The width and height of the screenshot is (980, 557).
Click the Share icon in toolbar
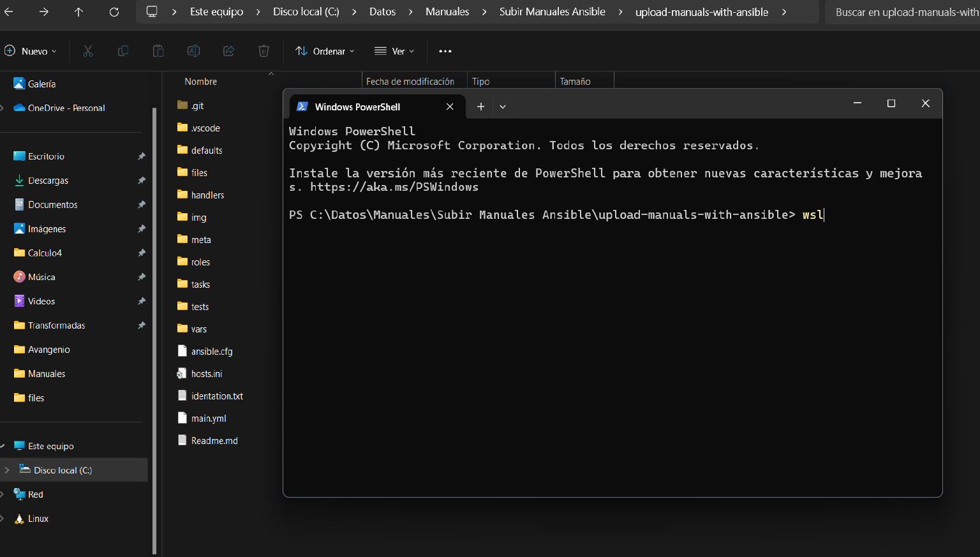[x=228, y=51]
